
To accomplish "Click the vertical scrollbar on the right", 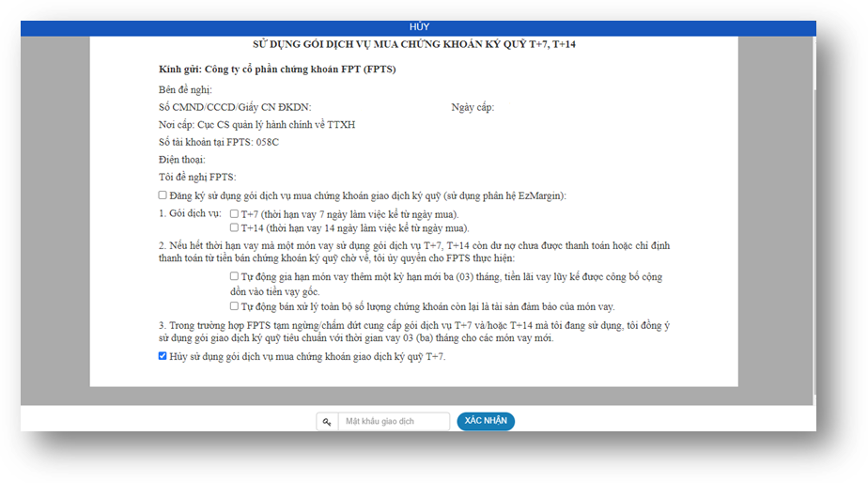I will pyautogui.click(x=814, y=241).
